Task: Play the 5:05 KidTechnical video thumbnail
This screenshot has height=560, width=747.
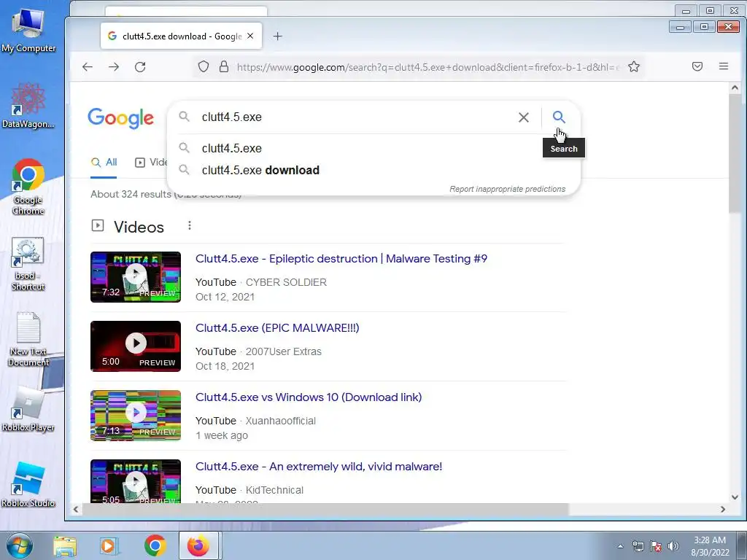Action: click(136, 481)
